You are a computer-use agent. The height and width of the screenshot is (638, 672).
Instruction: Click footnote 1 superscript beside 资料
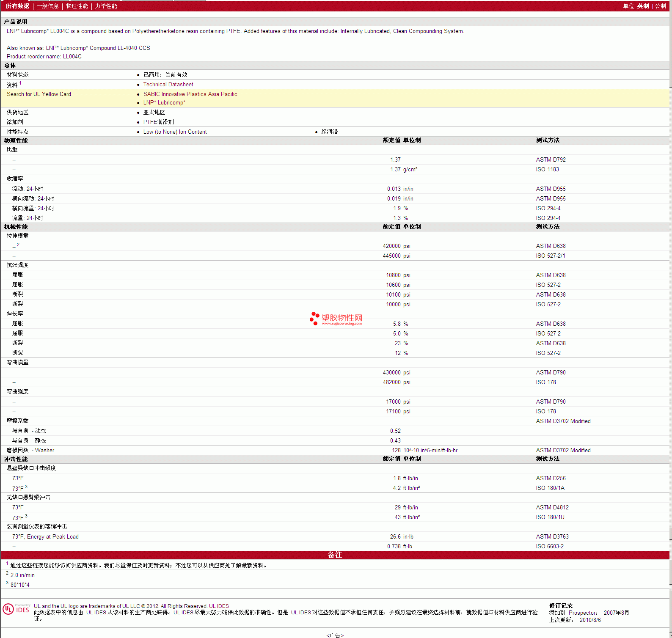point(20,83)
